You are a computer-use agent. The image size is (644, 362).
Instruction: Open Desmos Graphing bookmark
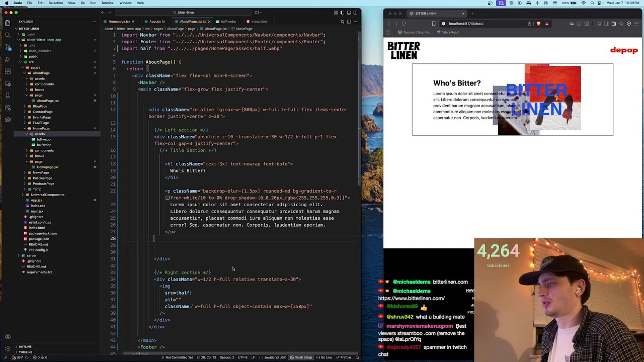[x=414, y=32]
